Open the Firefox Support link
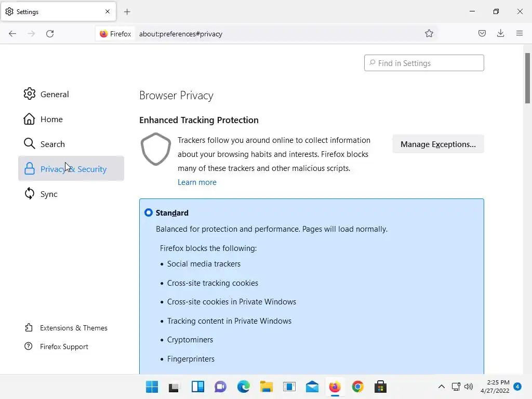The image size is (532, 399). coord(56,347)
